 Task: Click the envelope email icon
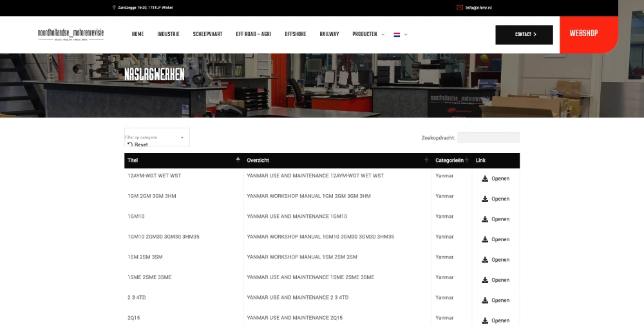460,8
